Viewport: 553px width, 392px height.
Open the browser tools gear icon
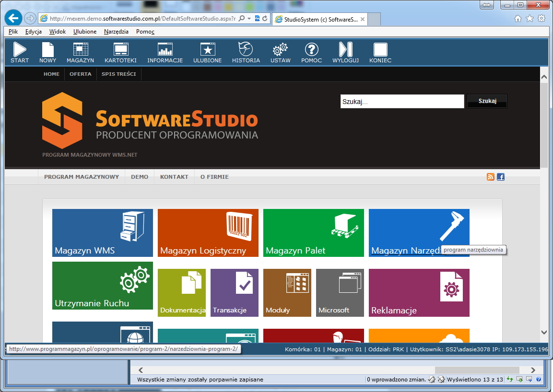tap(541, 19)
